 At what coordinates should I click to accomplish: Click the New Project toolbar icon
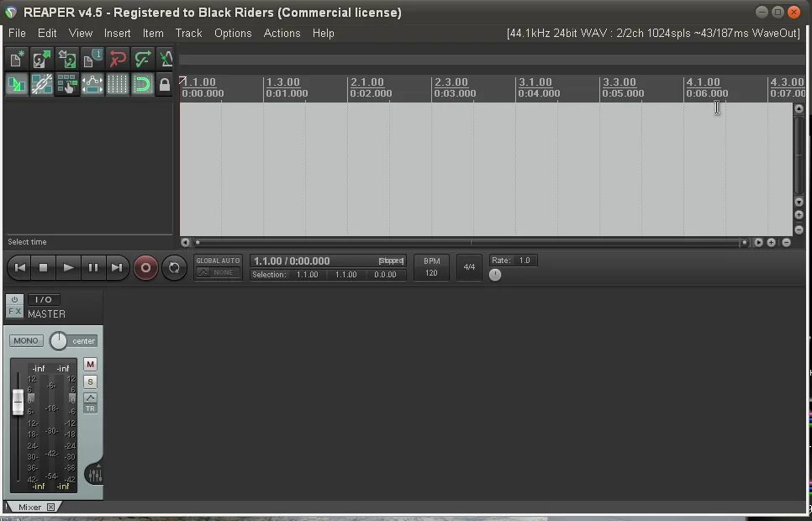tap(17, 59)
